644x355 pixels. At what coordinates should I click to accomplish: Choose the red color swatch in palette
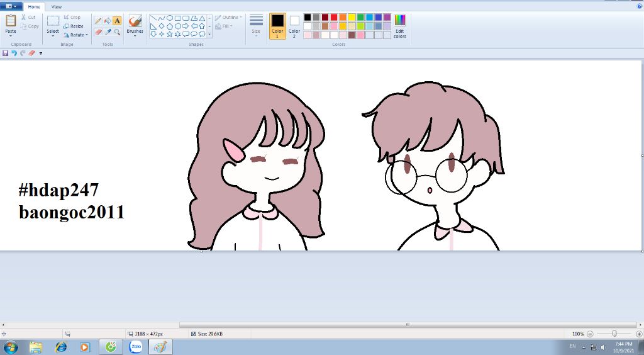(334, 17)
